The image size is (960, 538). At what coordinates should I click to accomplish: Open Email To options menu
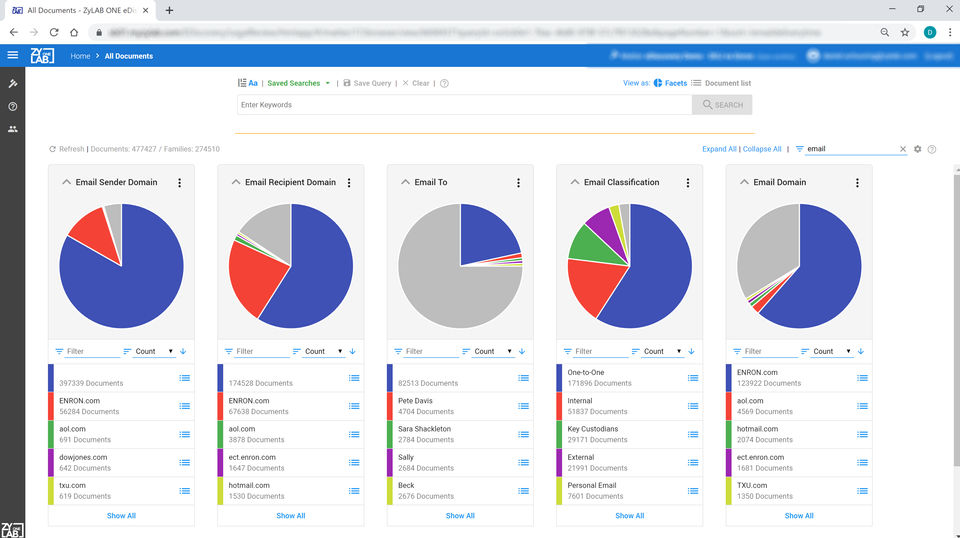[x=518, y=182]
